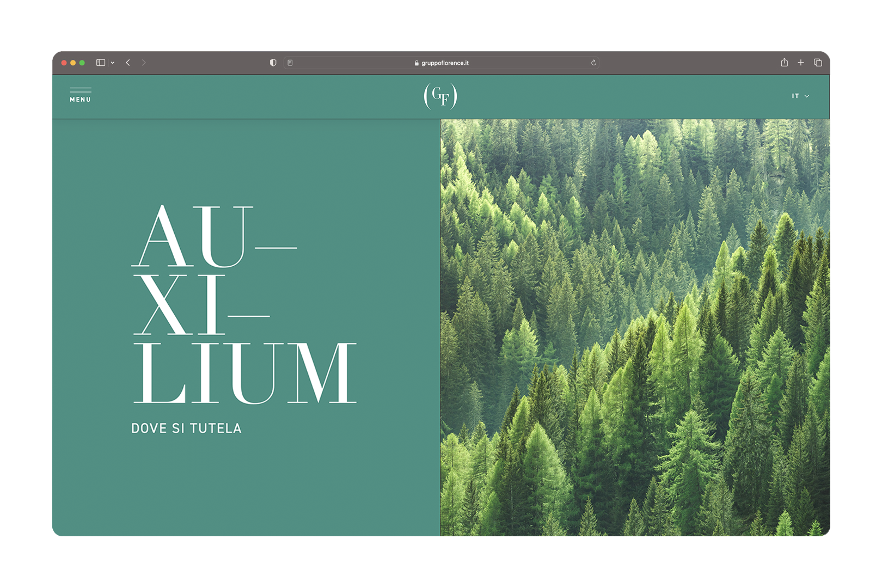
Task: Click the DOVE SI TUTELA subtitle
Action: 186,428
